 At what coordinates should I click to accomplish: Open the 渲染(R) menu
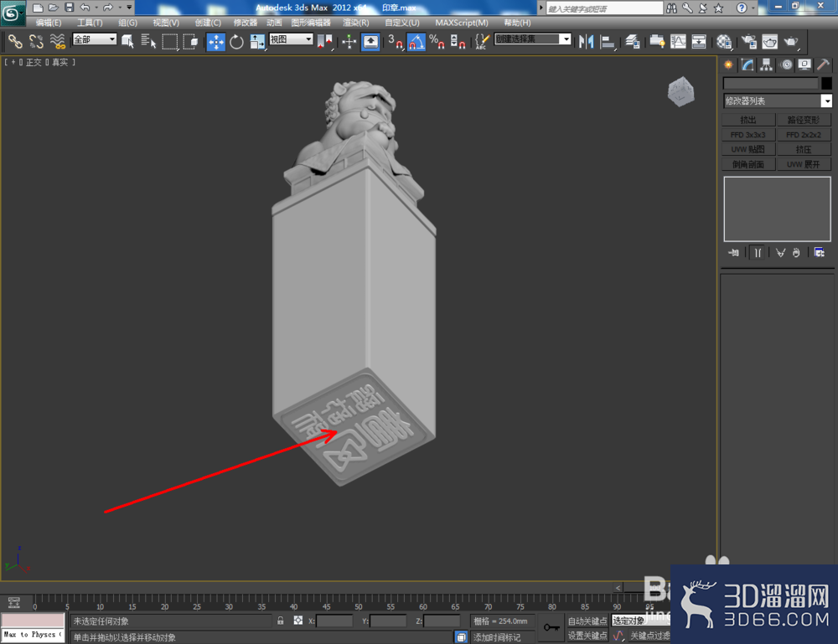coord(356,23)
